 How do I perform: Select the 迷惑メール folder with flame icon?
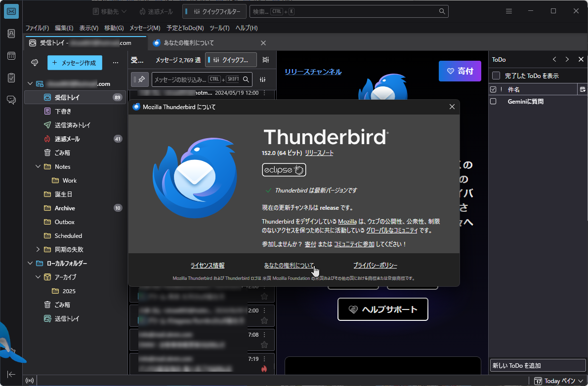[75, 139]
